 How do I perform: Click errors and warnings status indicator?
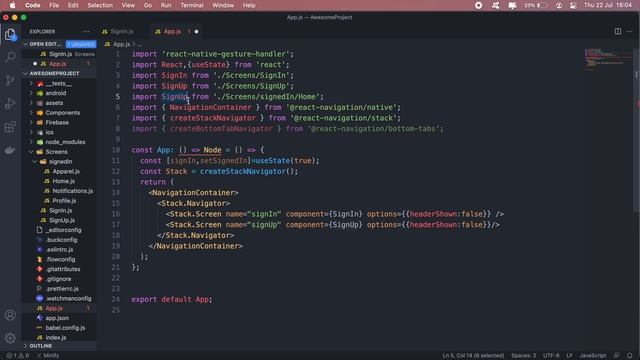tap(18, 356)
